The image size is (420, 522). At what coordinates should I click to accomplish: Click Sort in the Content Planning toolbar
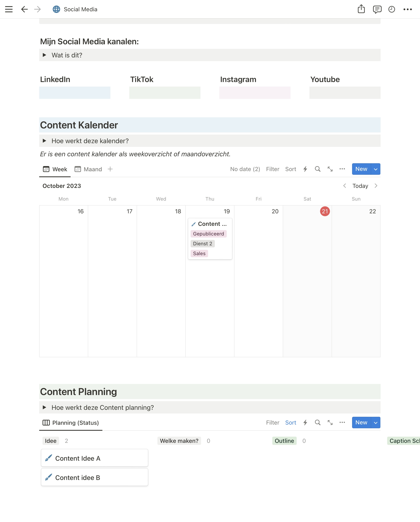tap(290, 423)
